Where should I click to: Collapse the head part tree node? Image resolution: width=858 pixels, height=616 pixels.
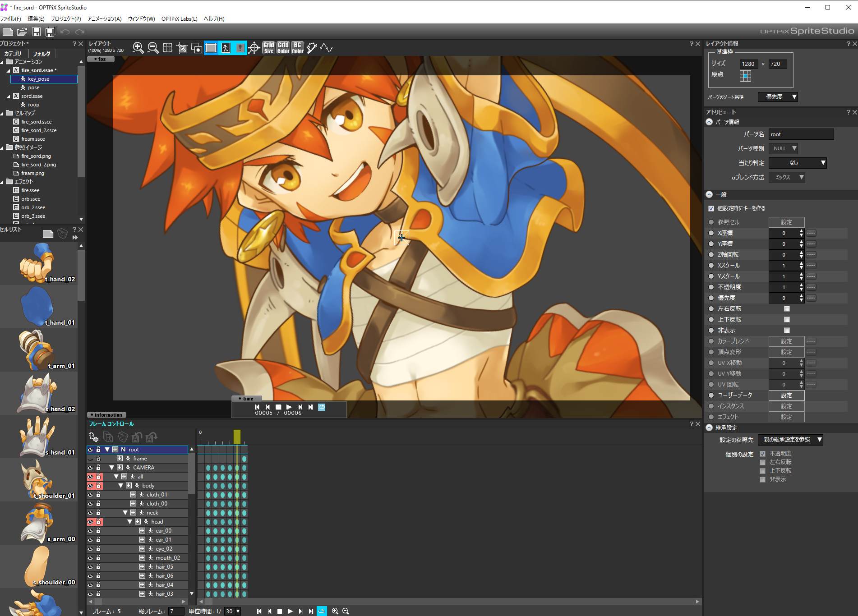pyautogui.click(x=129, y=522)
